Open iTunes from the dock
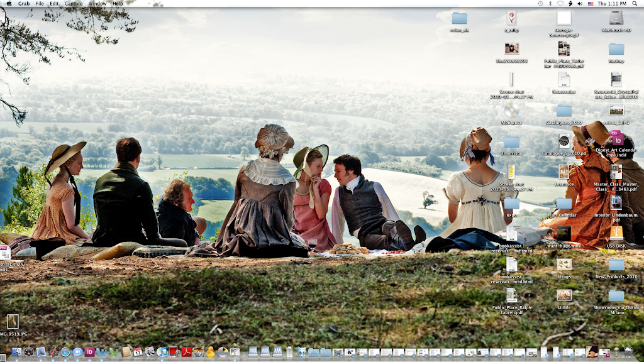Screen dimensions: 644x362 pos(162,352)
